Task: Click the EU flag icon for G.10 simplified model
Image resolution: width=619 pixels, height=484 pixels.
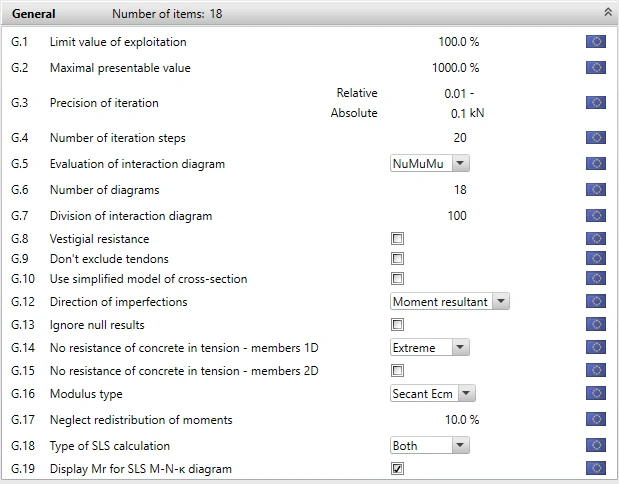Action: point(596,278)
